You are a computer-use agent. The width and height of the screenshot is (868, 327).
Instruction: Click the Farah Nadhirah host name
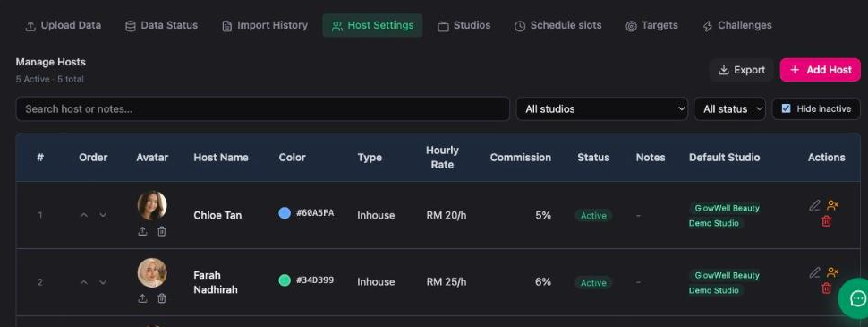pos(216,282)
